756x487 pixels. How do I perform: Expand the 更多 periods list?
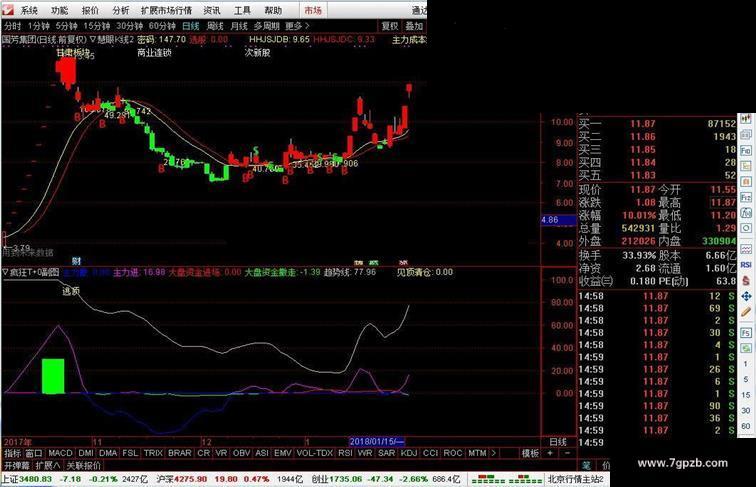(x=297, y=26)
